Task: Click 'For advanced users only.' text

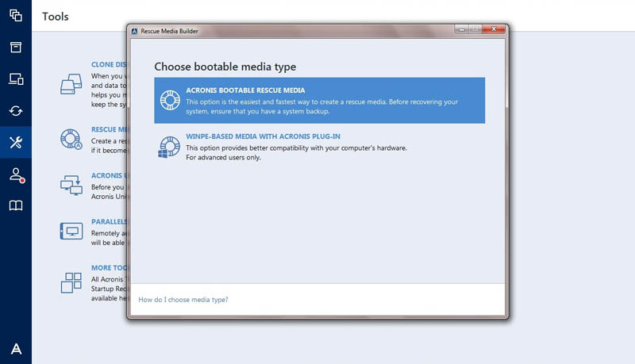Action: point(223,157)
